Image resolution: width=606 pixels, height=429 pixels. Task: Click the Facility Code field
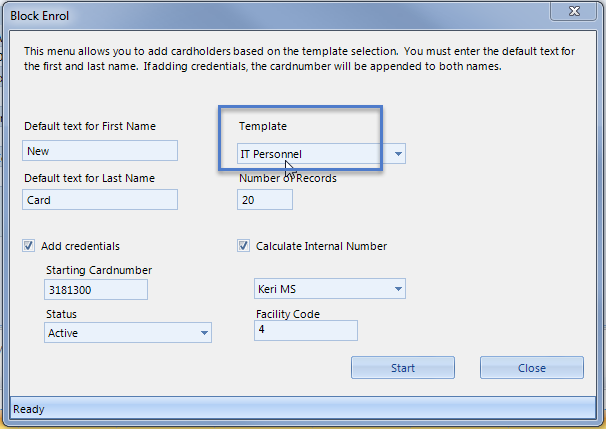click(x=306, y=330)
